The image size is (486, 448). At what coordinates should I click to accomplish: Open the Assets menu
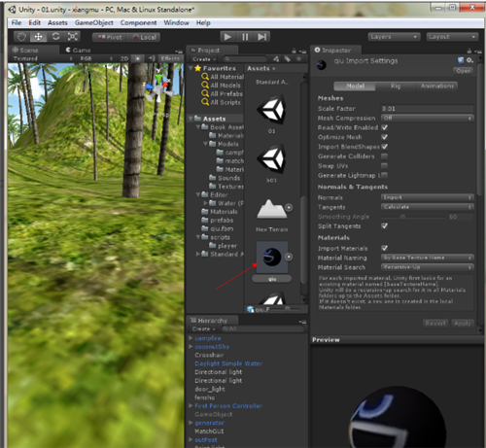(57, 22)
